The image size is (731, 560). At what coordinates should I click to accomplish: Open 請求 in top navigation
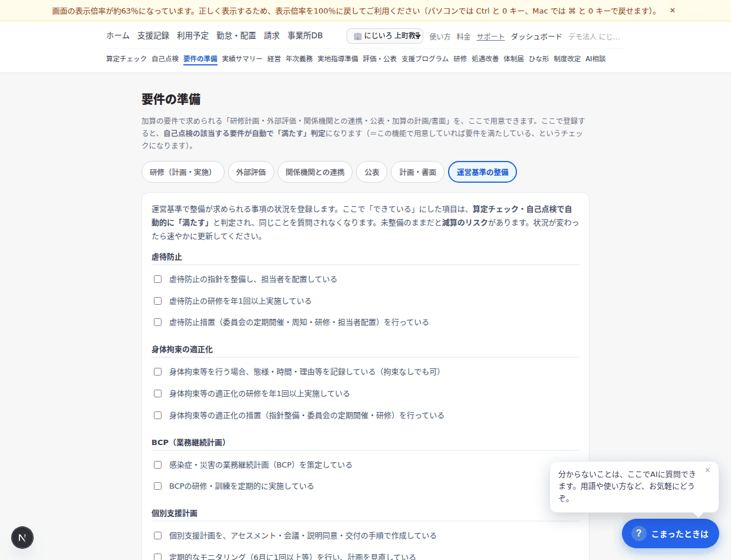click(272, 35)
